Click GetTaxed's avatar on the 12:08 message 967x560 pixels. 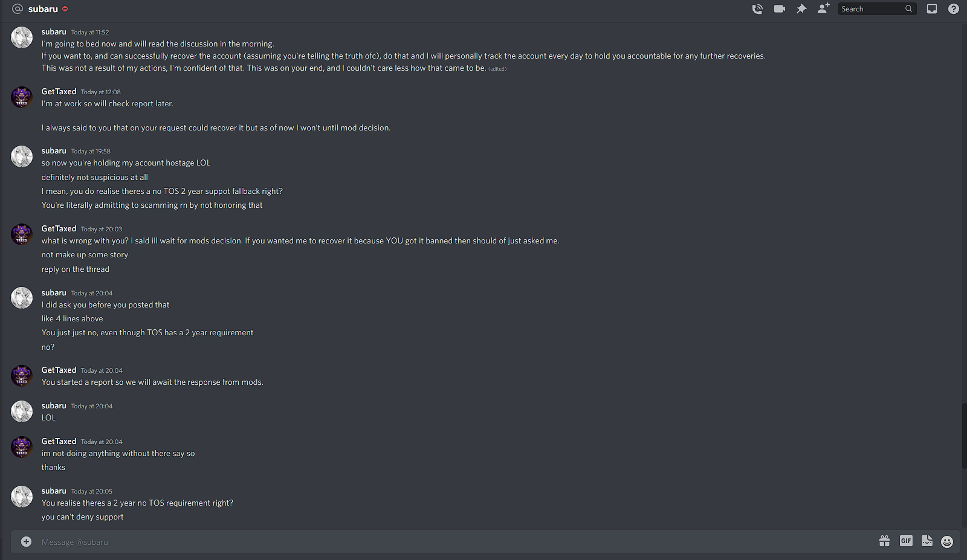(x=22, y=97)
